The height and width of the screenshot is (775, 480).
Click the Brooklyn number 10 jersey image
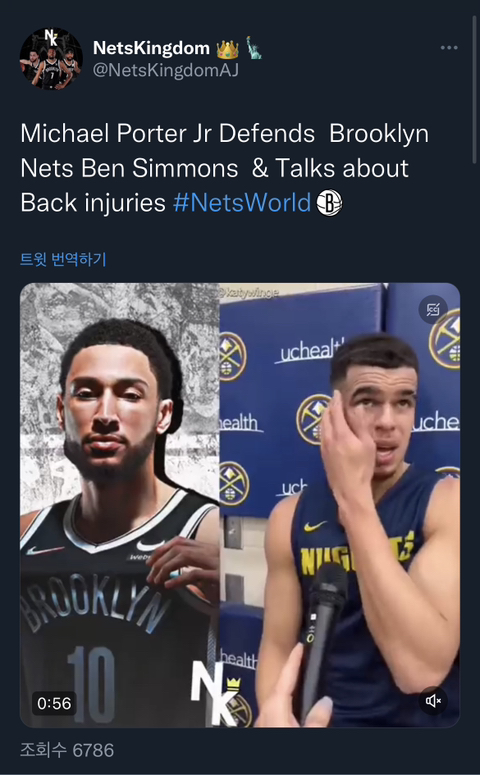[119, 505]
